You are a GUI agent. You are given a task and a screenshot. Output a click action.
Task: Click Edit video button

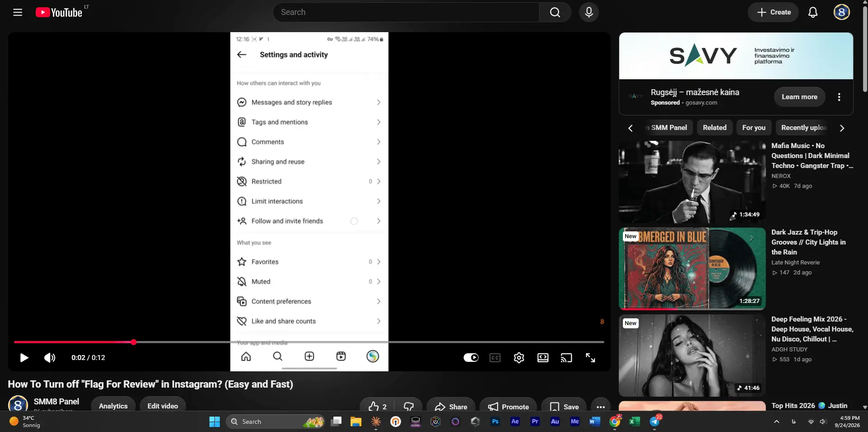(162, 406)
